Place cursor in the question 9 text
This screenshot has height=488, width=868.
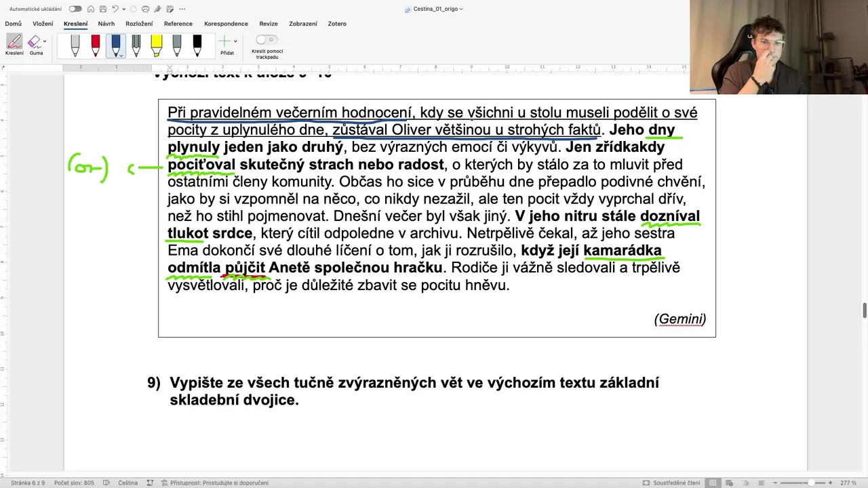pos(414,391)
